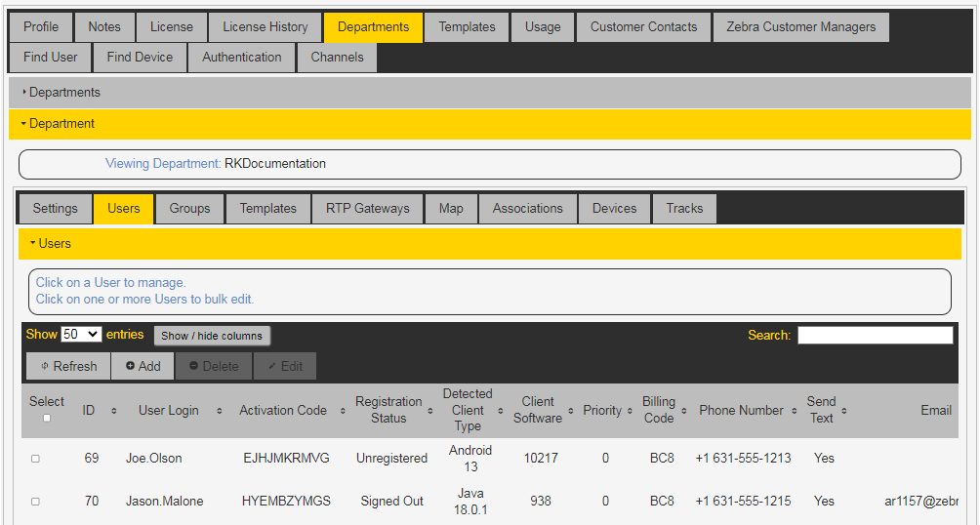980x525 pixels.
Task: Tick the Select all header checkbox
Action: [47, 418]
